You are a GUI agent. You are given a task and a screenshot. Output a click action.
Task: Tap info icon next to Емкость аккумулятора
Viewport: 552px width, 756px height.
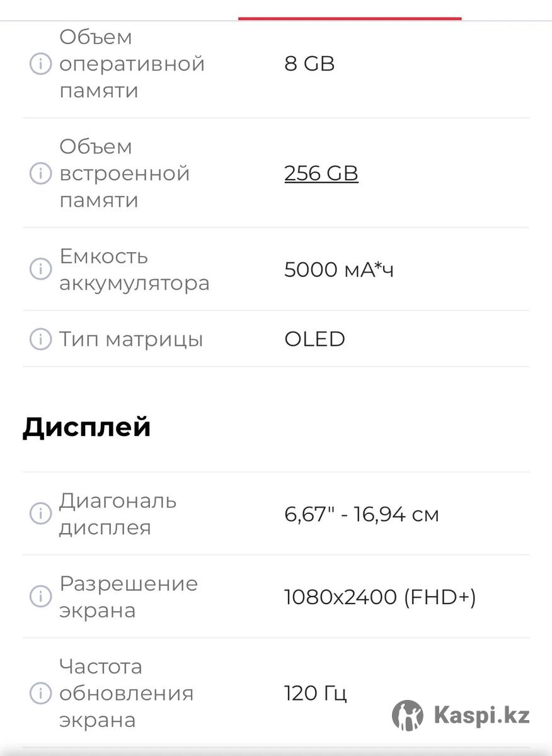40,270
